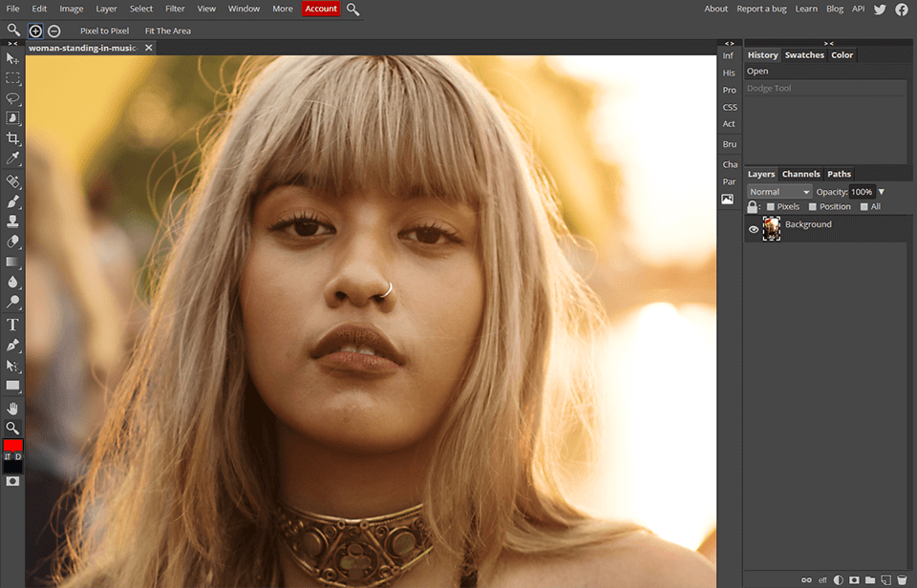Enable the Position lock checkbox
Viewport: 917px width, 588px height.
(814, 206)
